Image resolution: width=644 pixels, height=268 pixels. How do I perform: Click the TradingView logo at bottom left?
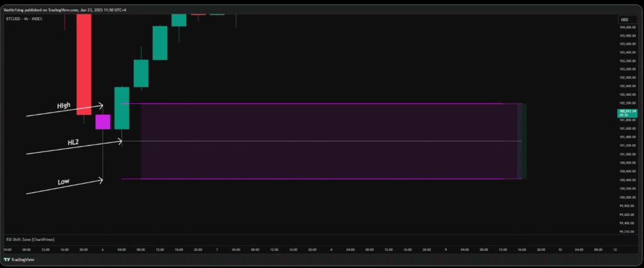[x=21, y=259]
